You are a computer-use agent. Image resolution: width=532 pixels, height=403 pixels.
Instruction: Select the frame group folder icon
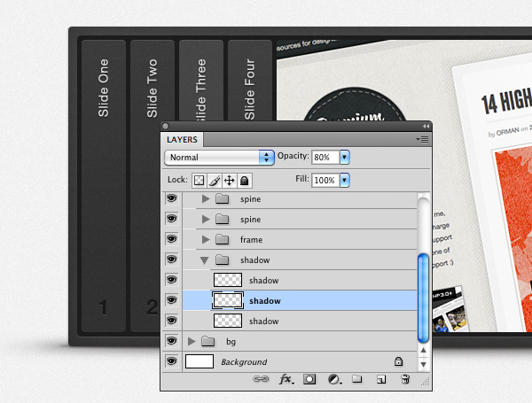point(223,240)
